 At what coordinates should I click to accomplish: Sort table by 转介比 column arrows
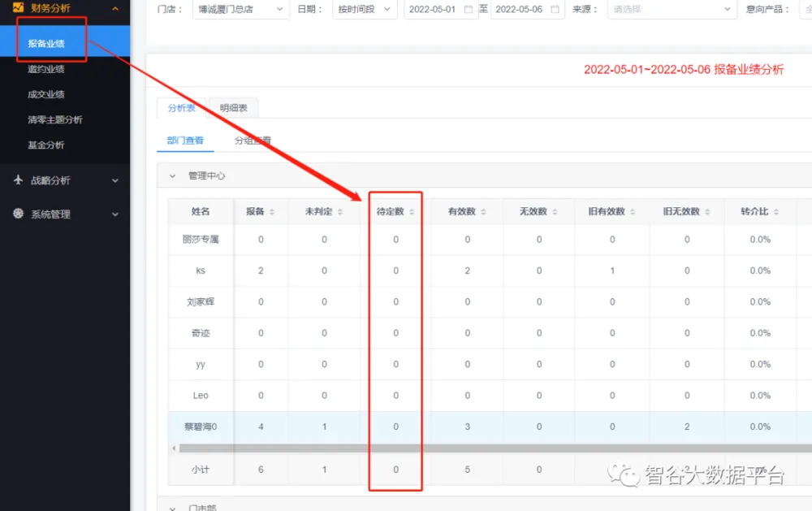click(x=775, y=212)
